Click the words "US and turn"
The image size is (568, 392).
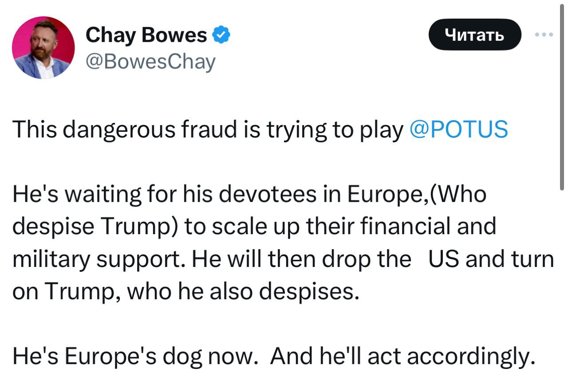491,259
